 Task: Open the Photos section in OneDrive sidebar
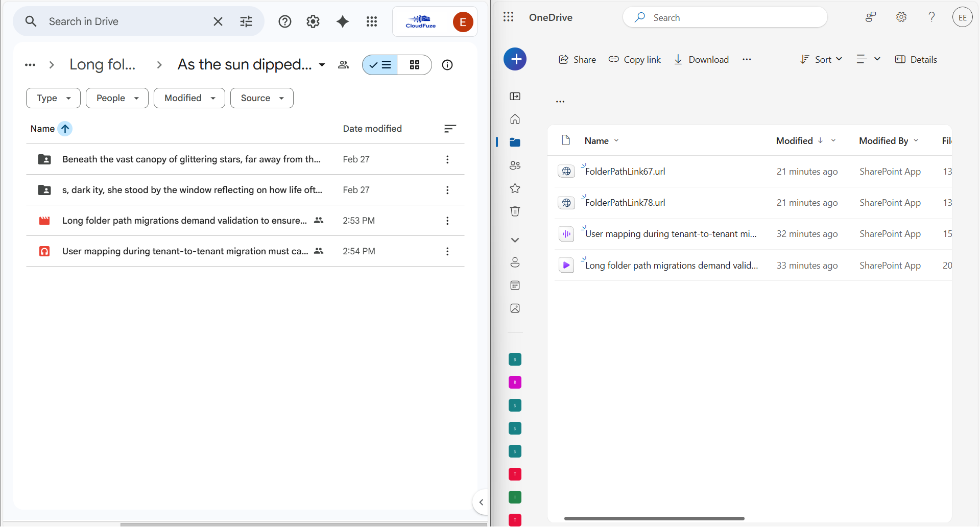tap(515, 308)
